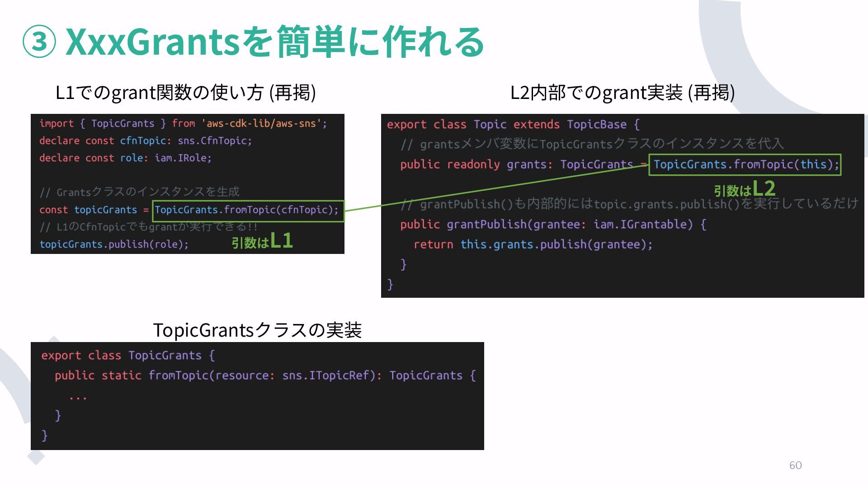Click the green 引数はL1 annotation
This screenshot has width=868, height=488.
tap(262, 241)
